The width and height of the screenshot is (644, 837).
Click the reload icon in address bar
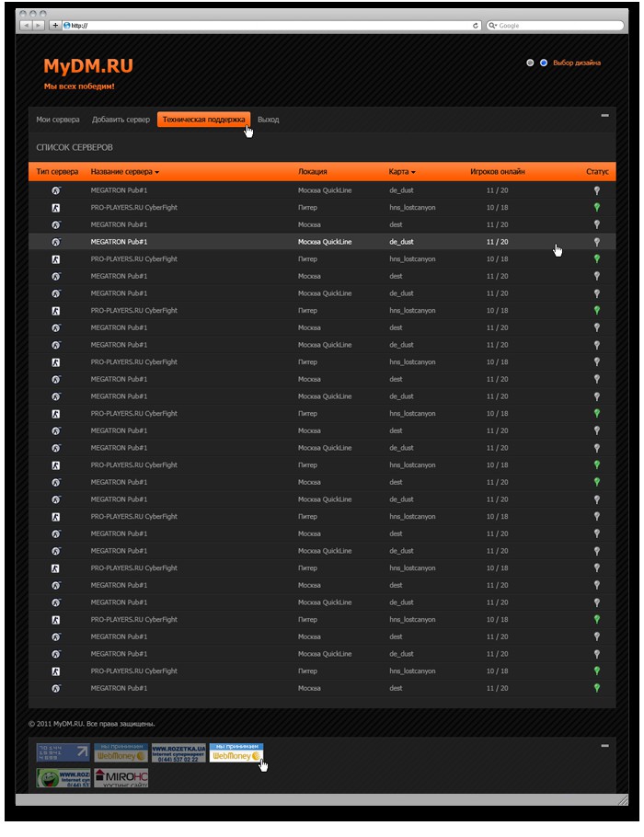click(x=475, y=26)
